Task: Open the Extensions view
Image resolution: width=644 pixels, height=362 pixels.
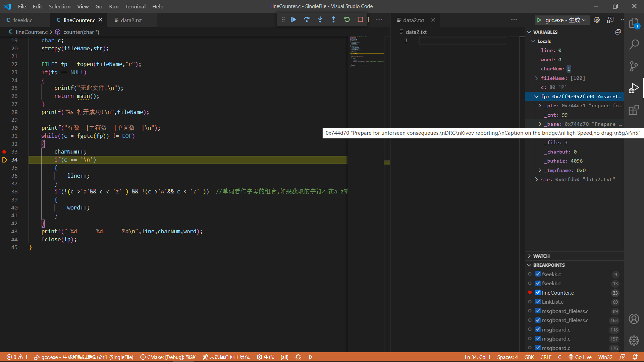Action: [634, 110]
